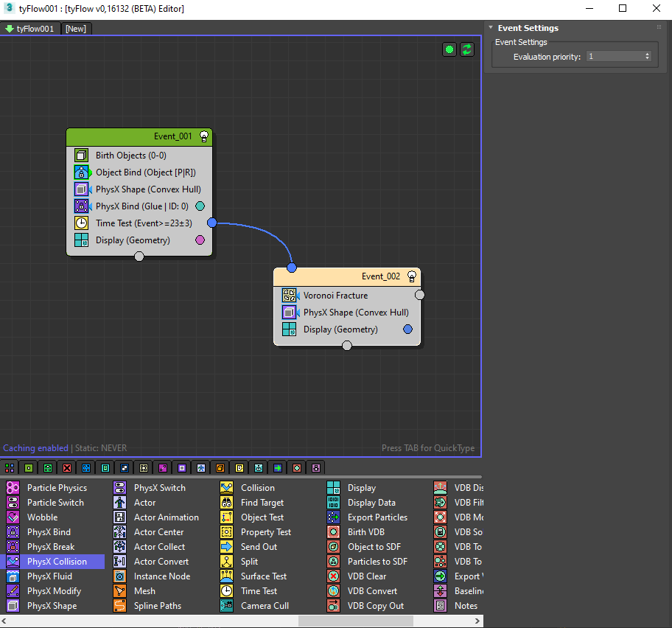Click the Caching enabled status link
Screen dimensions: 672x628
pos(35,448)
